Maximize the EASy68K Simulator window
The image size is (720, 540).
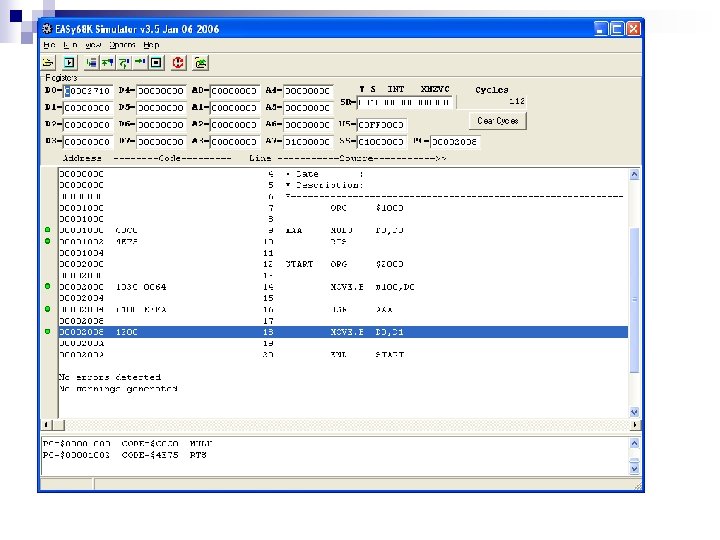[x=617, y=29]
